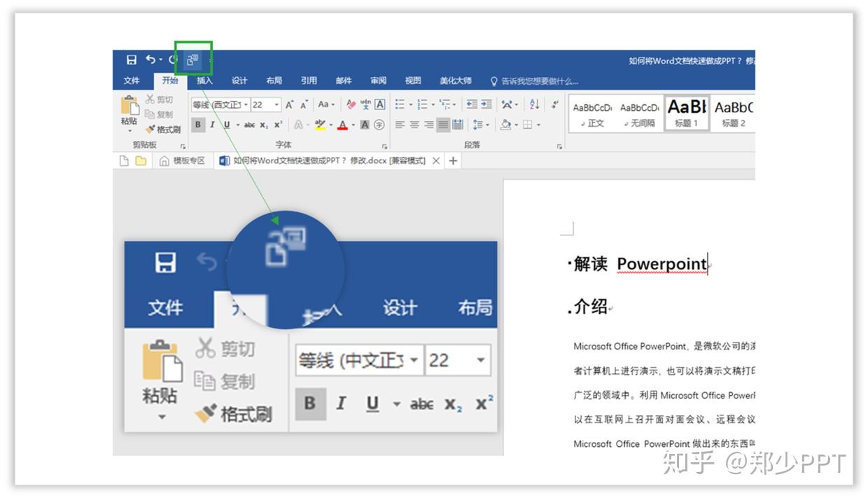Toggle align right in paragraph group
This screenshot has width=868, height=498.
click(x=429, y=125)
